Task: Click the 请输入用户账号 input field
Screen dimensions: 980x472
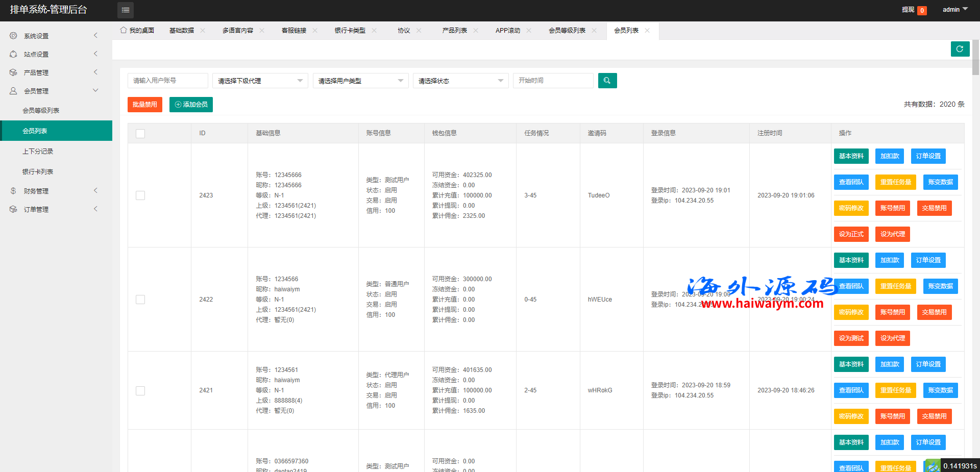Action: (167, 81)
